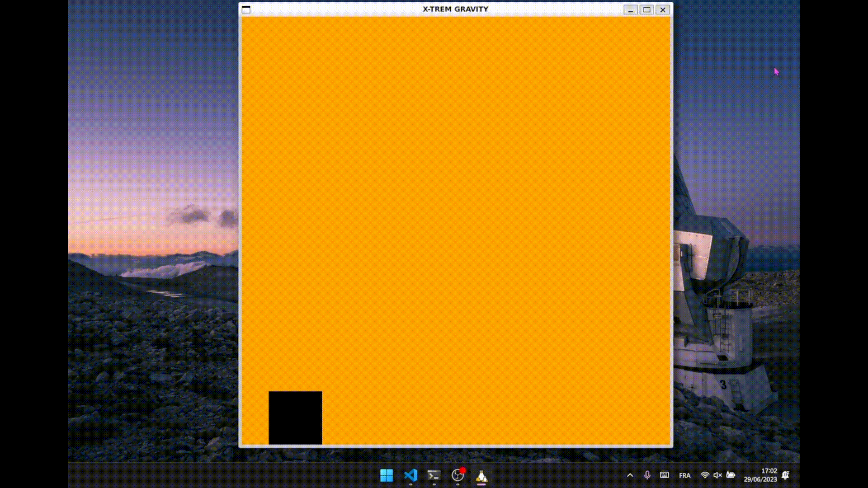Open the clock and date flyout
This screenshot has height=488, width=868.
tap(760, 475)
